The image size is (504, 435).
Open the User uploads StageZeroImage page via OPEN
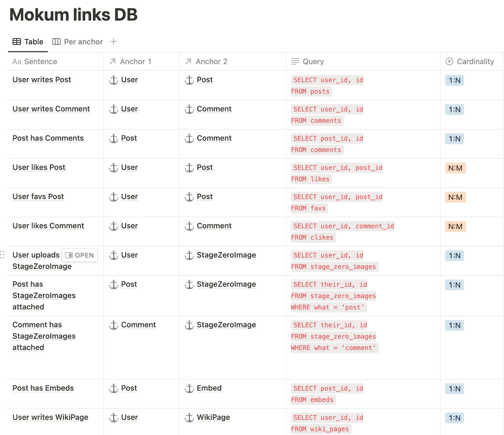80,255
